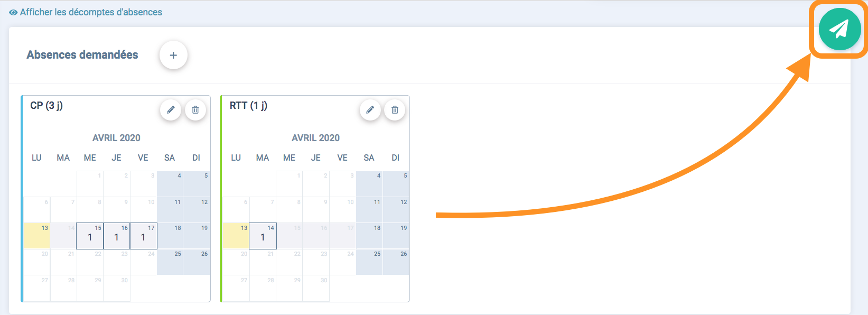Click the RTT (1 j) card title
This screenshot has width=868, height=315.
pyautogui.click(x=248, y=106)
